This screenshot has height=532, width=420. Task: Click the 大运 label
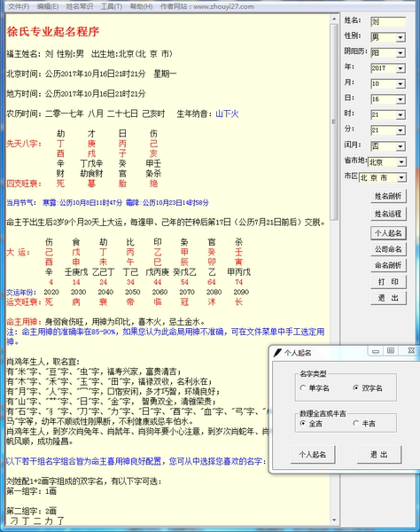click(x=19, y=252)
